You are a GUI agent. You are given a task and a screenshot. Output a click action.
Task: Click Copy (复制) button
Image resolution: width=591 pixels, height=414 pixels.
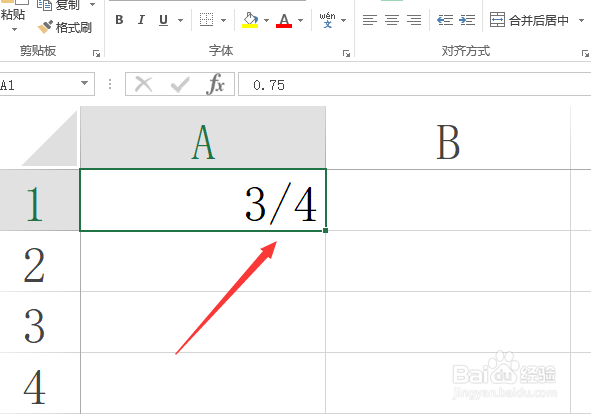coord(58,5)
